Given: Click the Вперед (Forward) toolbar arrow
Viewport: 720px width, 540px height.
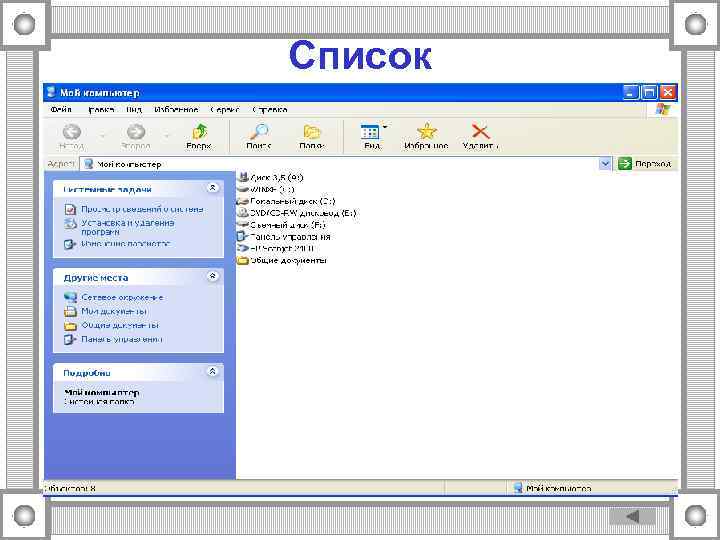Looking at the screenshot, I should (136, 132).
